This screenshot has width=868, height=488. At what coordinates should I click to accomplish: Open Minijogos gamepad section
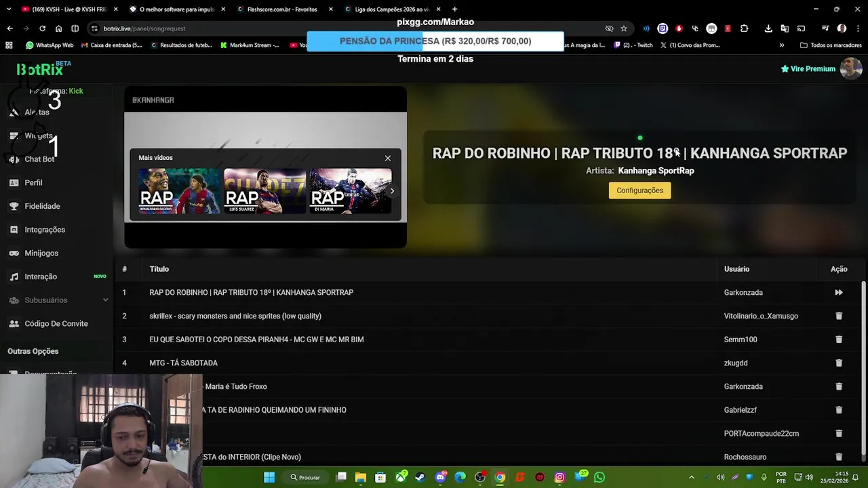[x=41, y=253]
